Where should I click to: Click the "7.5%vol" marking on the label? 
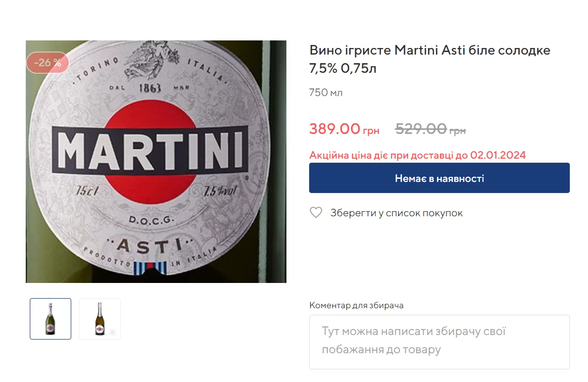tap(220, 192)
